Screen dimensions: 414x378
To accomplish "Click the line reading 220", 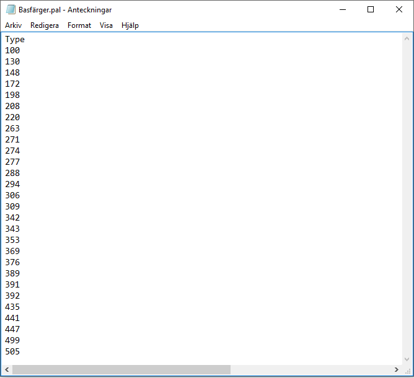I will tap(12, 117).
